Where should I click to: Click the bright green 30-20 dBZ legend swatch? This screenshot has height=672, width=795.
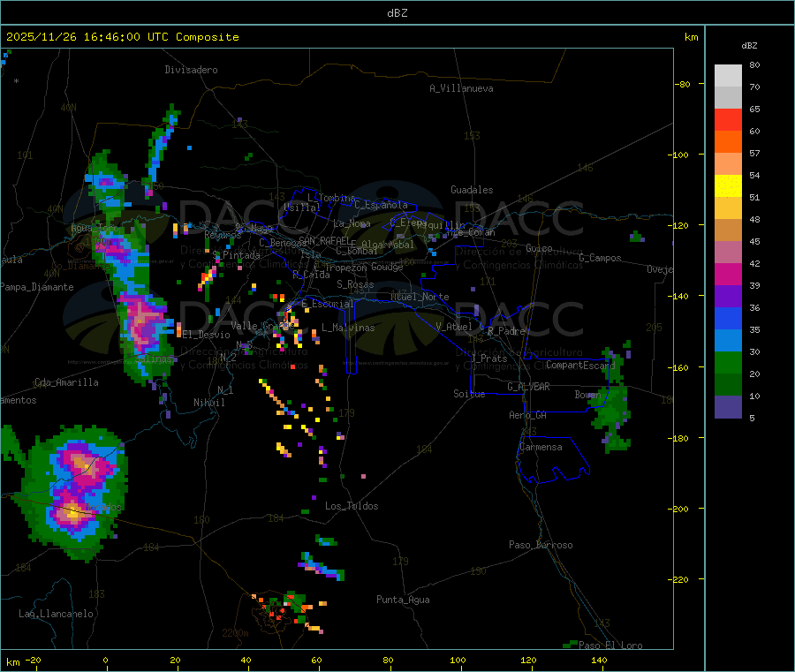pos(728,362)
